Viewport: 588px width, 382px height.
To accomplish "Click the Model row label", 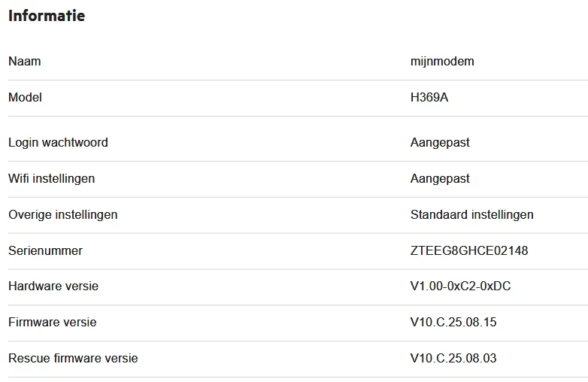I will click(25, 97).
